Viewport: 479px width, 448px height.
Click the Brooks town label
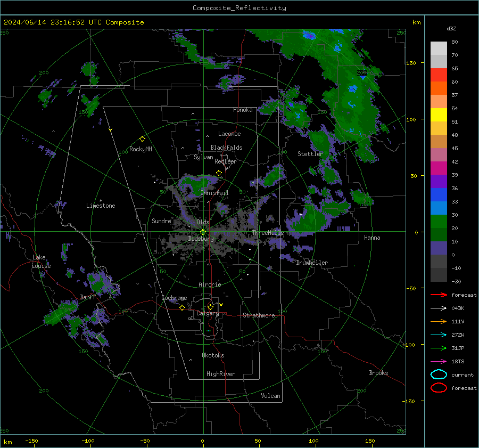(378, 373)
